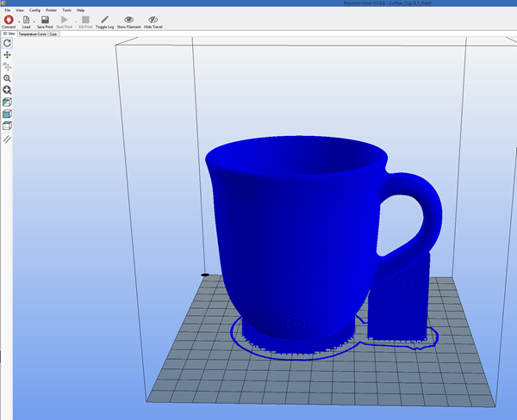Open the Config menu
517x420 pixels.
pos(34,9)
